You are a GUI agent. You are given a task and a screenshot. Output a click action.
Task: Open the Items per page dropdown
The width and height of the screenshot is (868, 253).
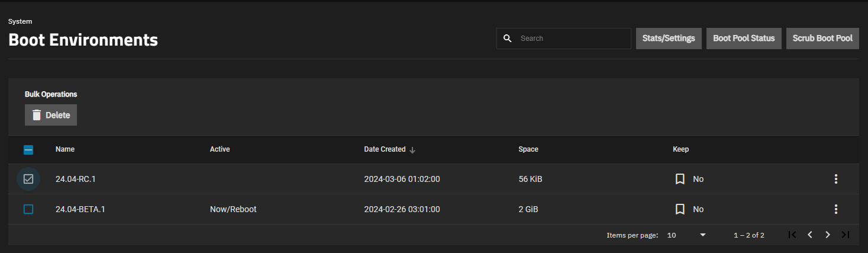pos(686,235)
